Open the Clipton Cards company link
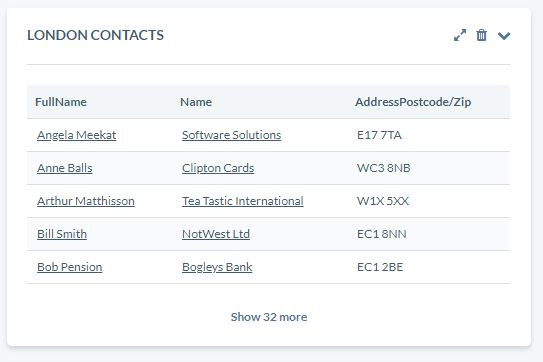 (218, 168)
